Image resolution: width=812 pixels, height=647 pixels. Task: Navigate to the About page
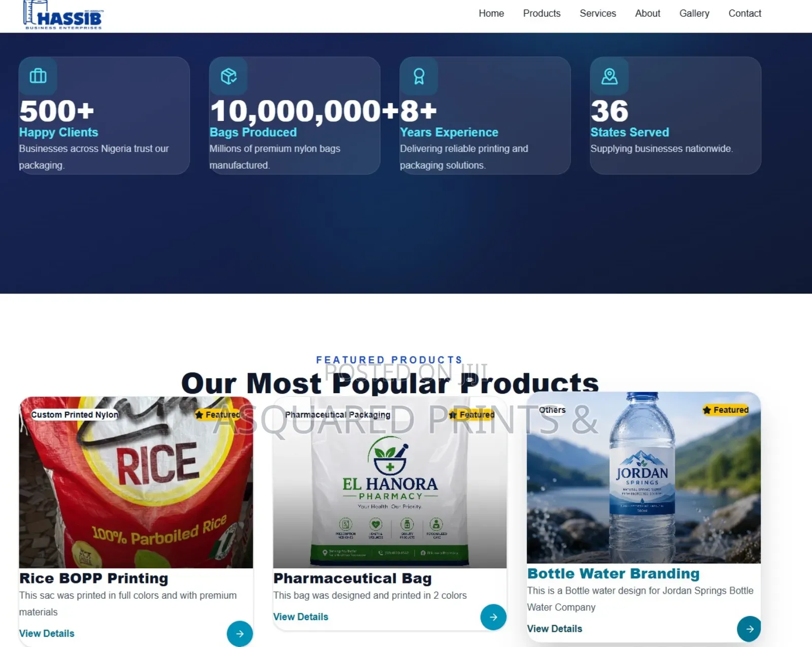[648, 13]
